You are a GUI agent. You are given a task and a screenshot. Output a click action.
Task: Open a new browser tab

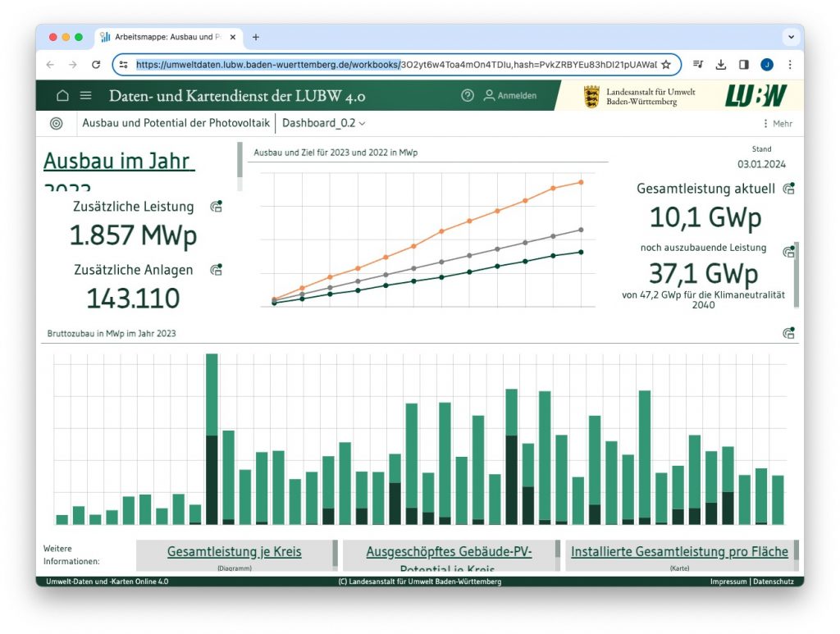[256, 37]
